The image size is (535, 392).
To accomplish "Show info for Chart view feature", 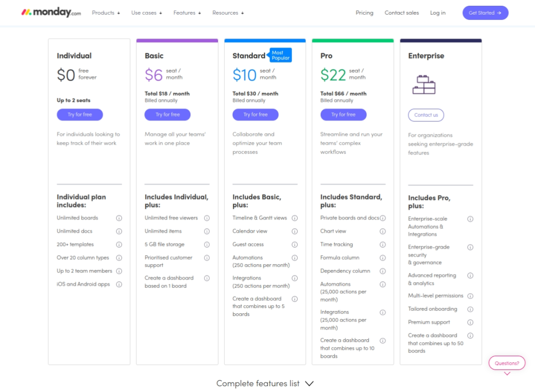I will coord(382,231).
